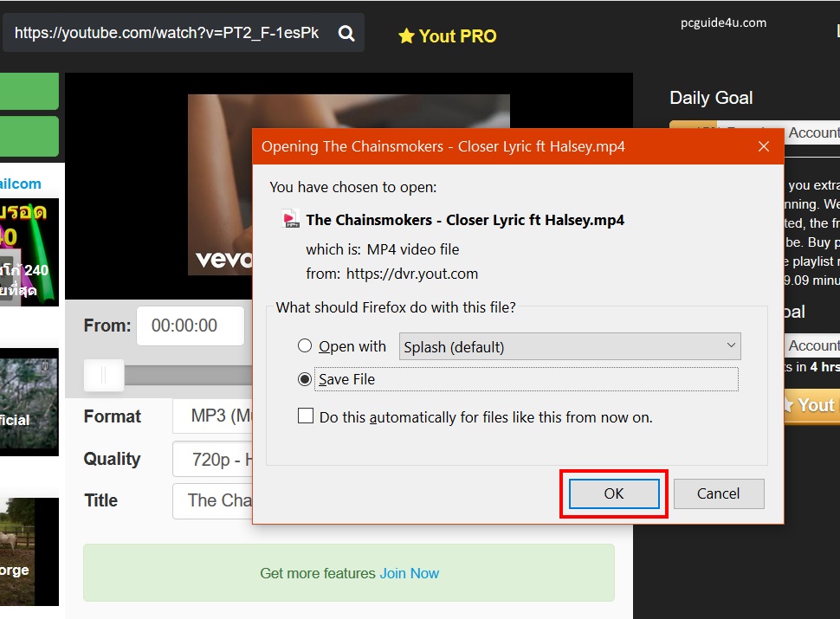
Task: Click the MP4 file type icon
Action: pyautogui.click(x=292, y=220)
